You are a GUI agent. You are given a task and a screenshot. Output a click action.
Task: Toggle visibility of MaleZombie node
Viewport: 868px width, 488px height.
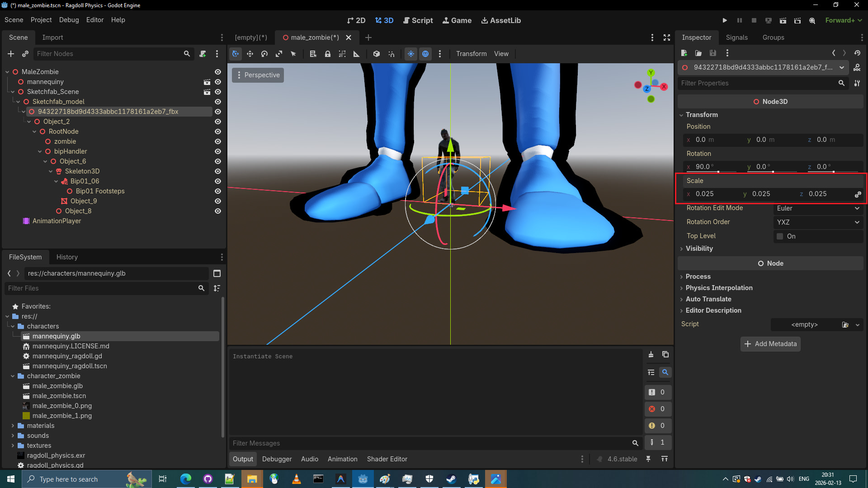pos(218,72)
